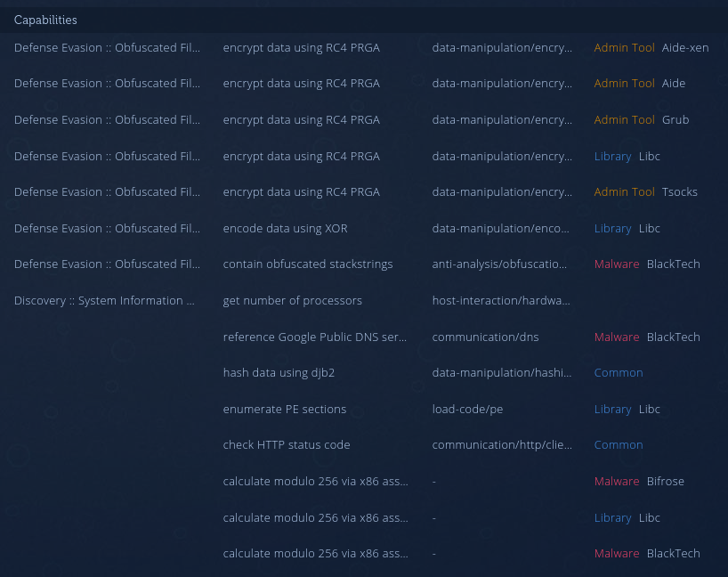Select 'reference Google Public DNS' capability
Image resolution: width=728 pixels, height=577 pixels.
pos(315,337)
